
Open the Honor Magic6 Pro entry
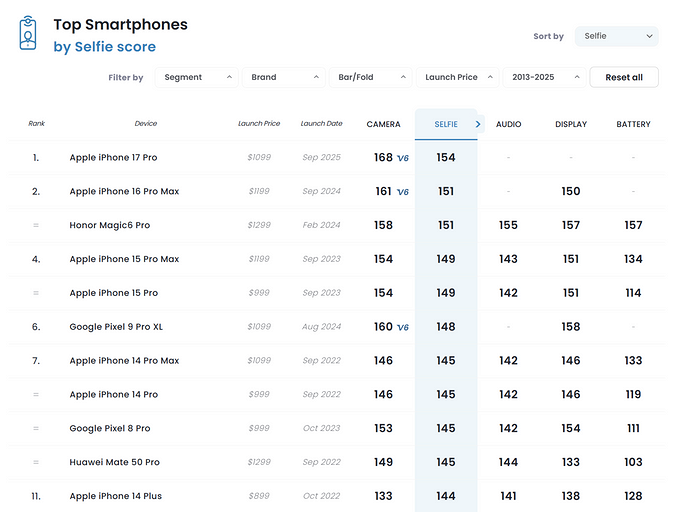click(109, 225)
